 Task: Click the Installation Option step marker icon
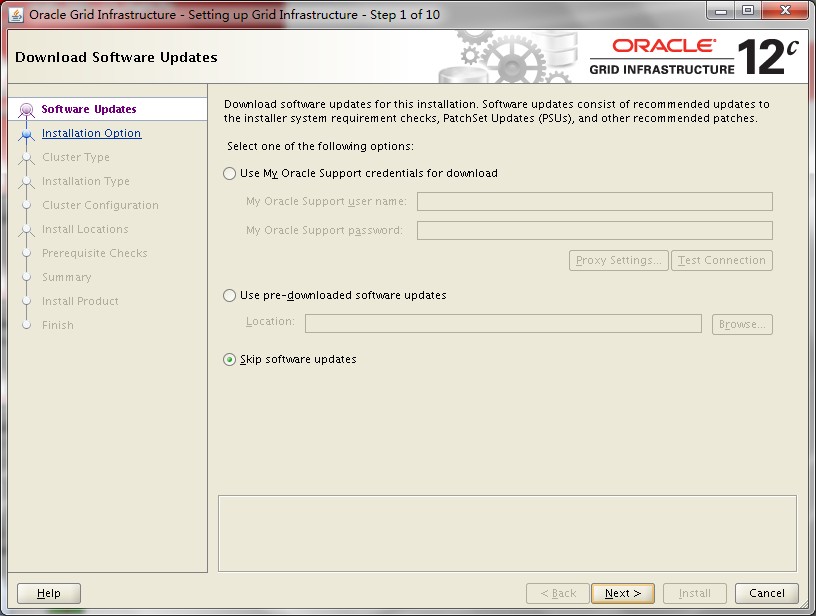[27, 134]
